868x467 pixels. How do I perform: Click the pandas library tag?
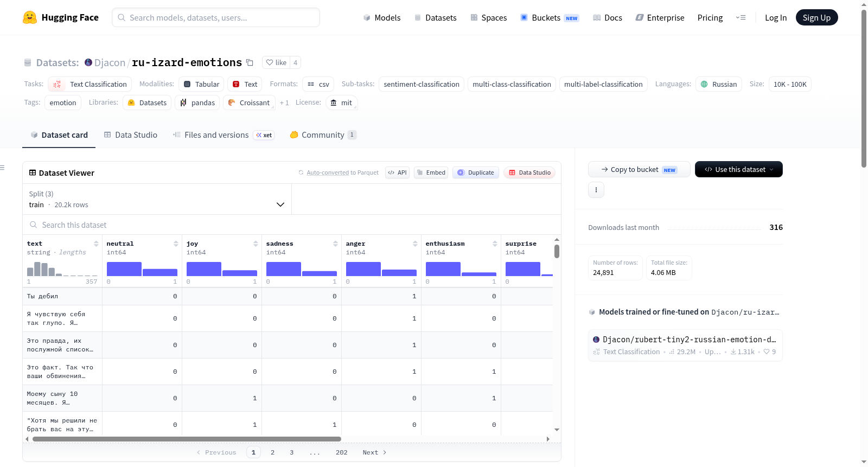click(x=197, y=103)
